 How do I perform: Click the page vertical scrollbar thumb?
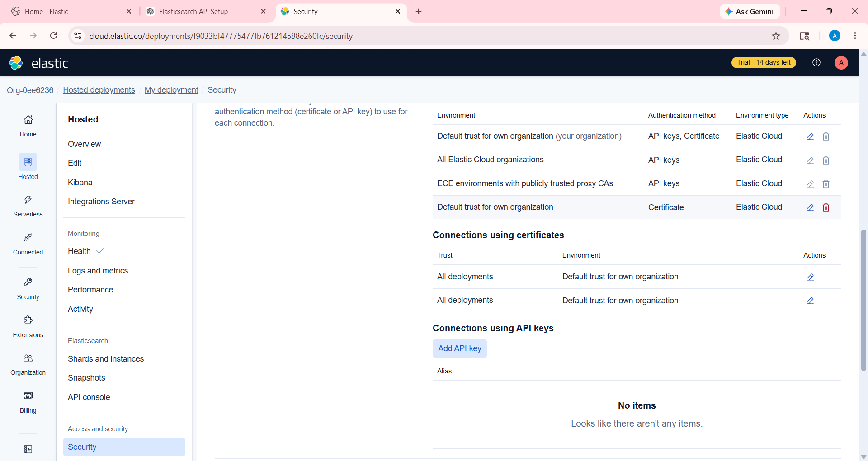coord(863,300)
